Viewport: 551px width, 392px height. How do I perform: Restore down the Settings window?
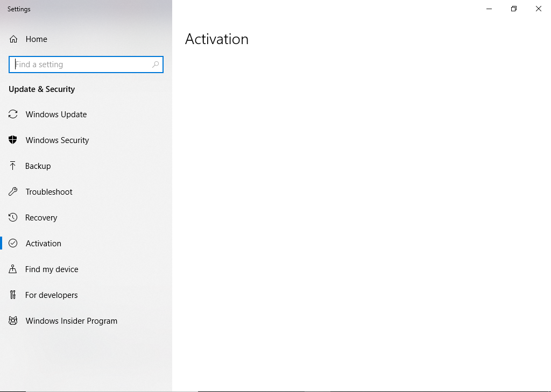click(x=514, y=9)
